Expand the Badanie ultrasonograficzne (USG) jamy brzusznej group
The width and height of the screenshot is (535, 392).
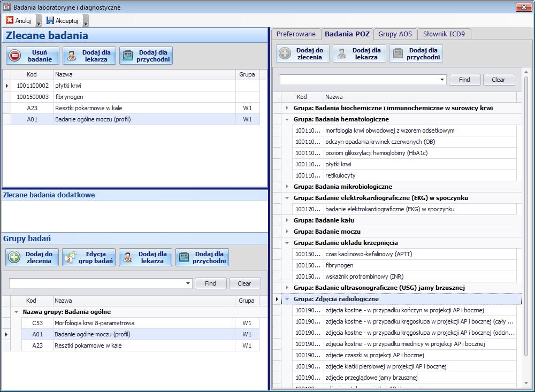point(287,288)
